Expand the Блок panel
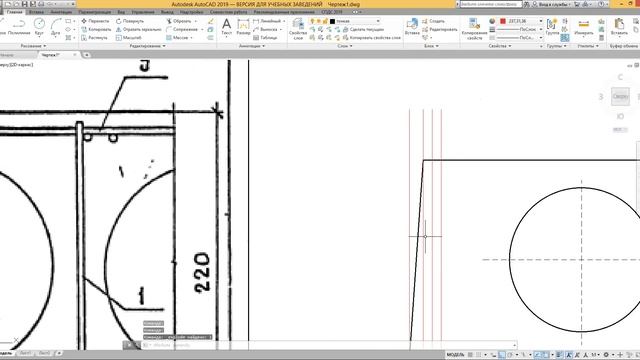The height and width of the screenshot is (360, 640). (x=431, y=46)
